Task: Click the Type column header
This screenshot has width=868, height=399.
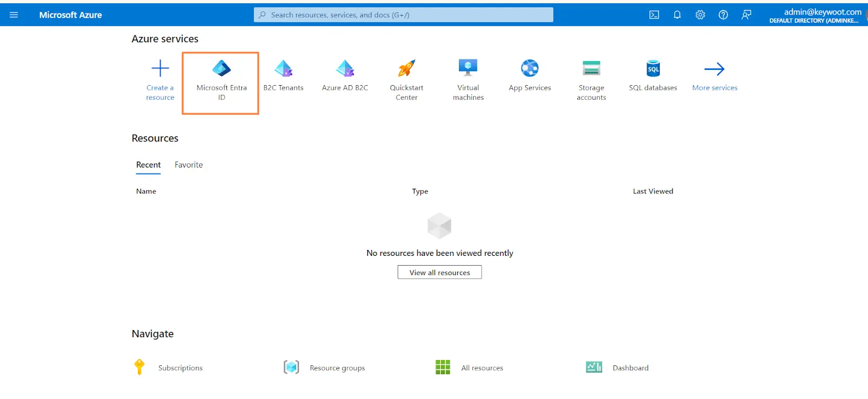Action: [x=420, y=191]
